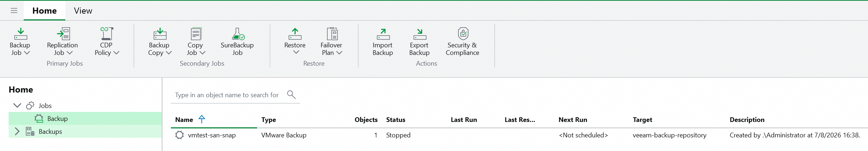This screenshot has width=868, height=151.
Task: Click the Backup Job ribbon icon
Action: tap(20, 34)
